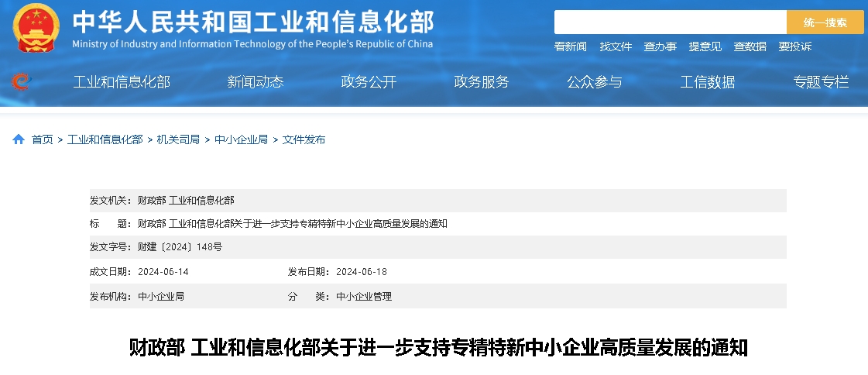The height and width of the screenshot is (375, 868).
Task: Open the 工信数据 menu
Action: coord(708,82)
